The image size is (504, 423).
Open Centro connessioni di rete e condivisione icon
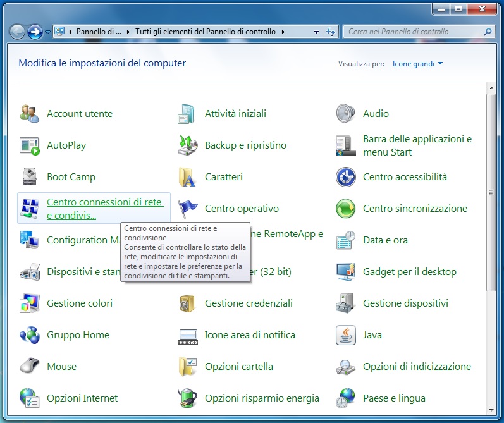tap(30, 208)
